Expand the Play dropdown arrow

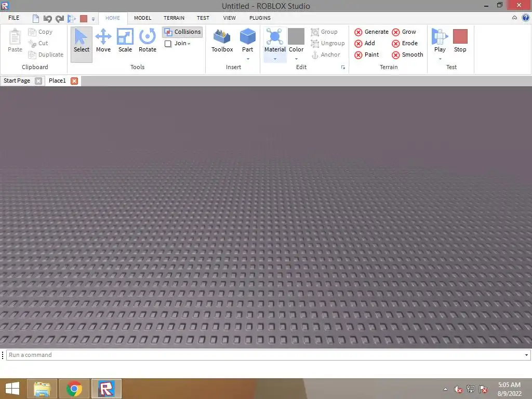440,59
